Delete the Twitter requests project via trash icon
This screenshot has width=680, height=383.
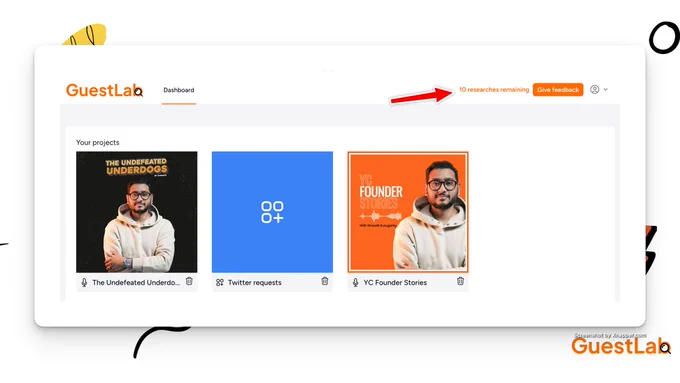tap(325, 281)
